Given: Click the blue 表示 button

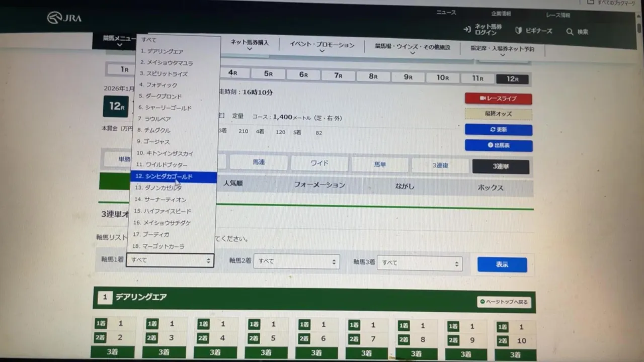Looking at the screenshot, I should (502, 264).
